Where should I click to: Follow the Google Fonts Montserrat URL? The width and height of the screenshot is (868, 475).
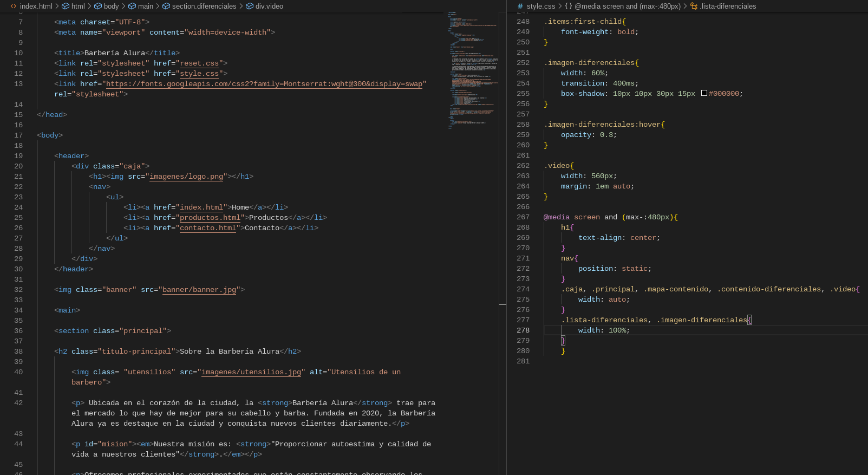tap(264, 84)
